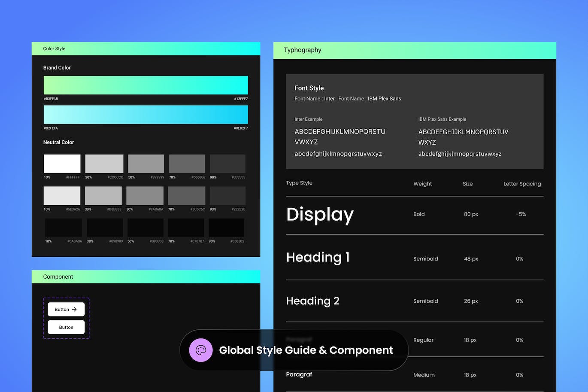
Task: Click the Weight column header
Action: pyautogui.click(x=422, y=184)
